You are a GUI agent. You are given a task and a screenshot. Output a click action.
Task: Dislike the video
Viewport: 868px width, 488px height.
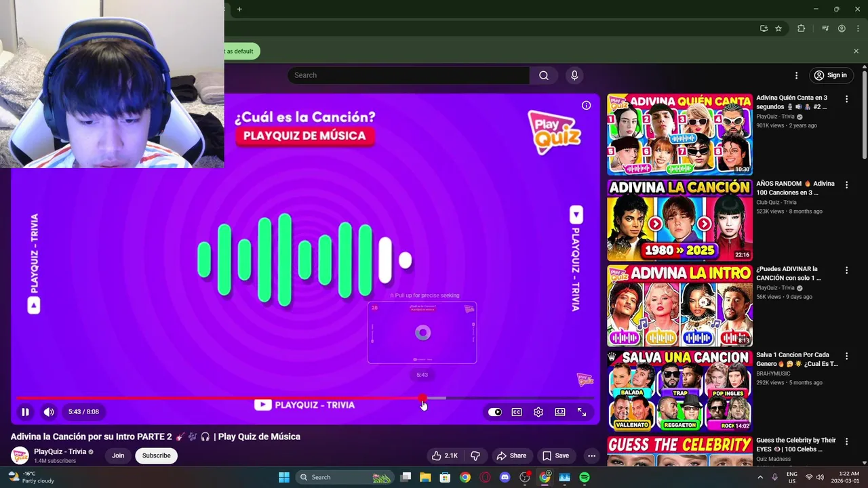(475, 455)
